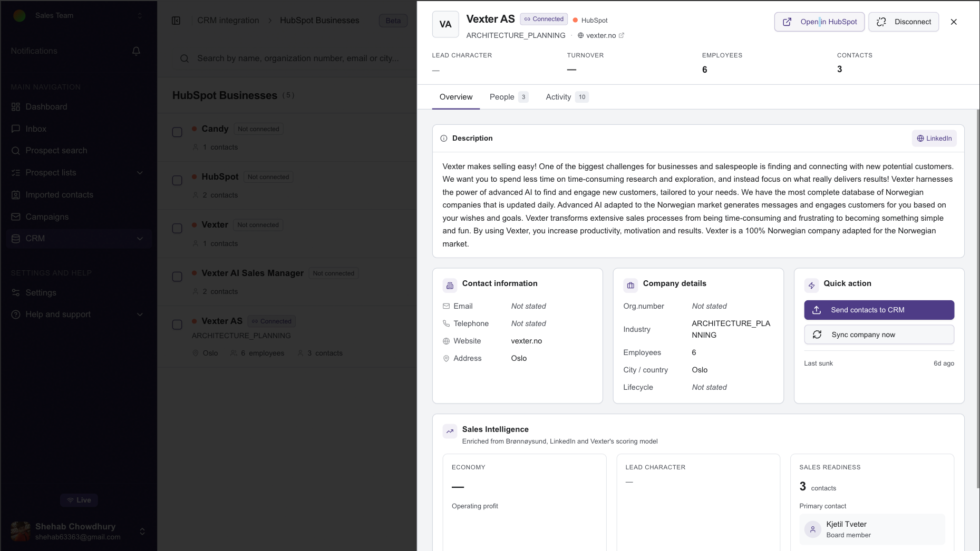Click the Sales Intelligence trend icon
Image resolution: width=980 pixels, height=551 pixels.
coord(450,431)
